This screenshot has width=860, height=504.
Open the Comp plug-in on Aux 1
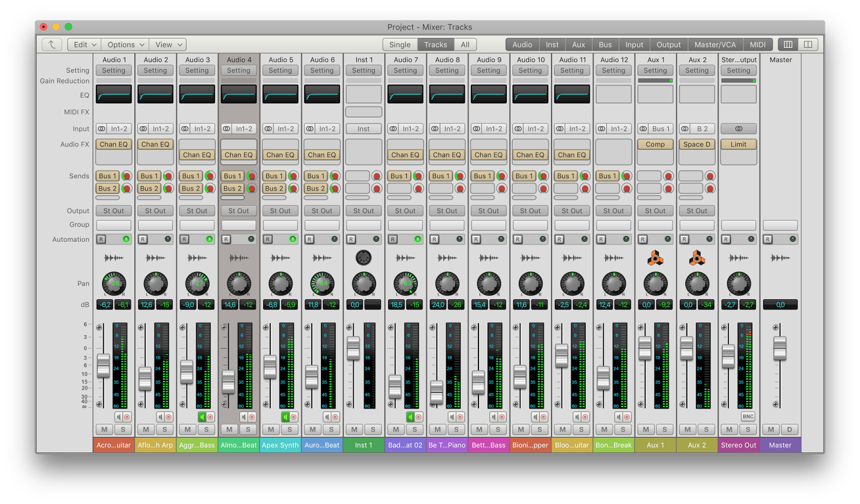(x=655, y=144)
